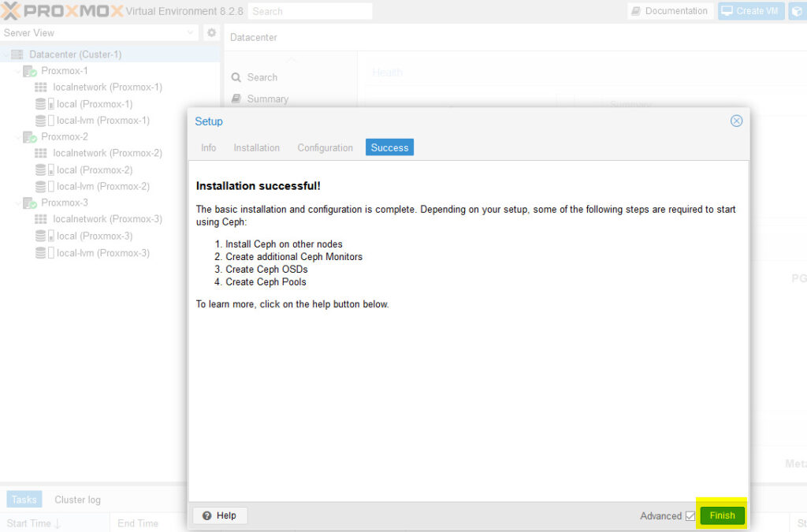Image resolution: width=807 pixels, height=532 pixels.
Task: Click localnetwork (Proxmox-1) grid icon
Action: [x=41, y=87]
